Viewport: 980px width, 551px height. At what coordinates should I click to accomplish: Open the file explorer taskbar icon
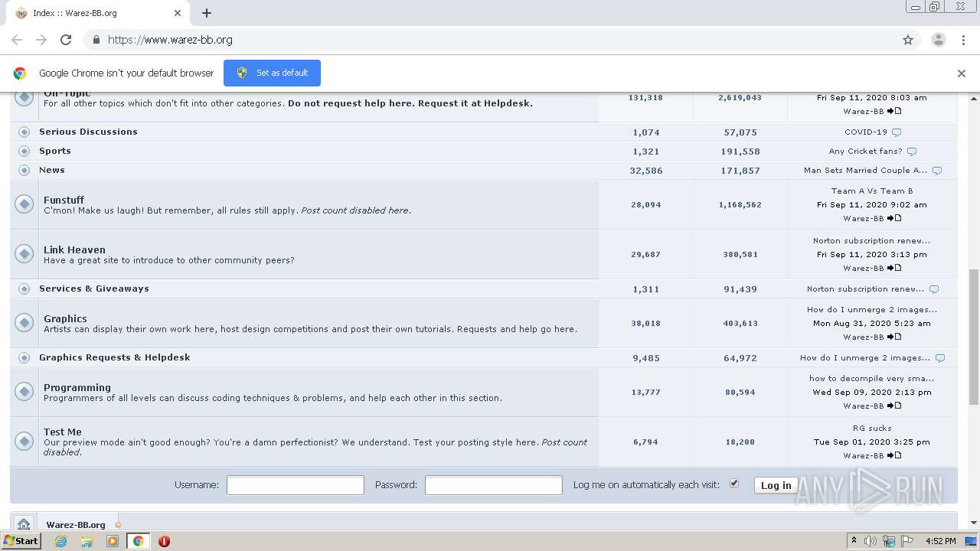point(87,541)
